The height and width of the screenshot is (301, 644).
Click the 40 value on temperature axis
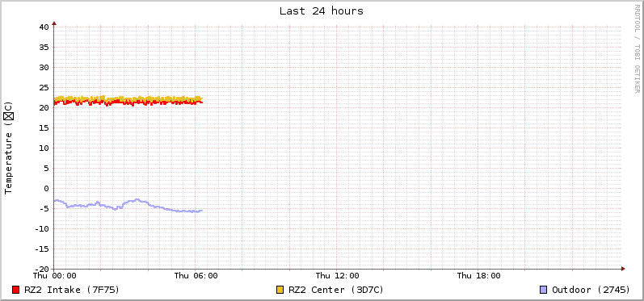(44, 27)
